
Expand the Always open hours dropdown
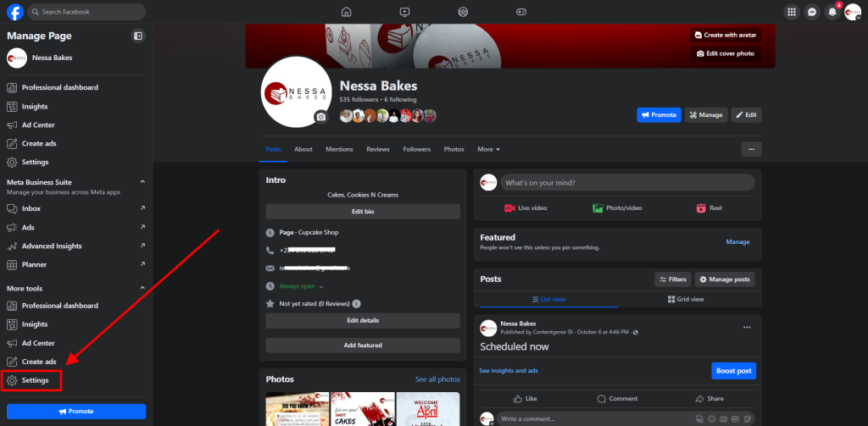pos(321,286)
